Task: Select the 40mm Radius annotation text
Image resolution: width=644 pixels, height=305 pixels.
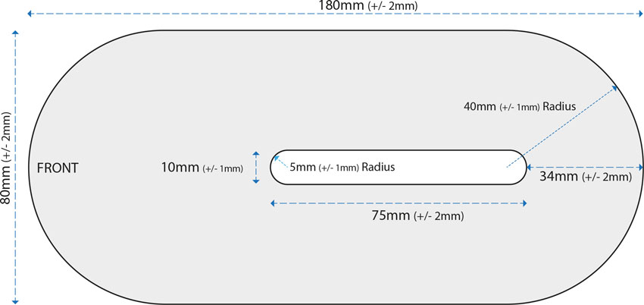Action: (519, 106)
